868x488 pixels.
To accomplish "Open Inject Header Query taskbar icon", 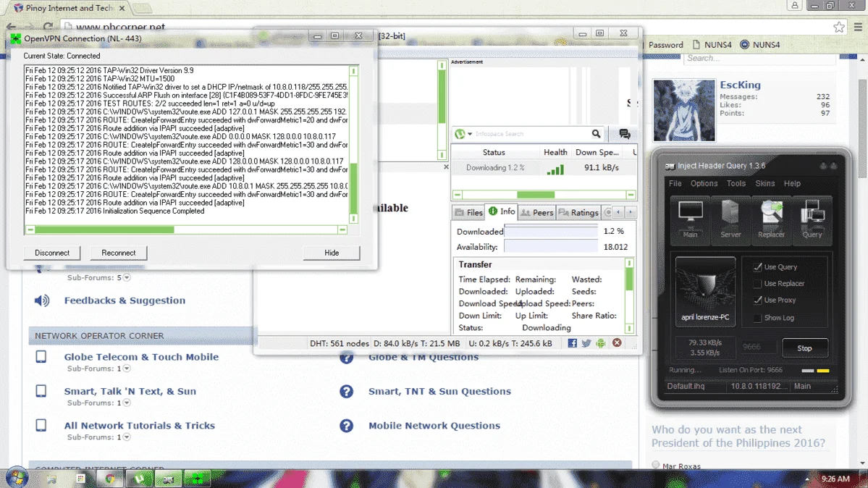I will click(x=168, y=479).
